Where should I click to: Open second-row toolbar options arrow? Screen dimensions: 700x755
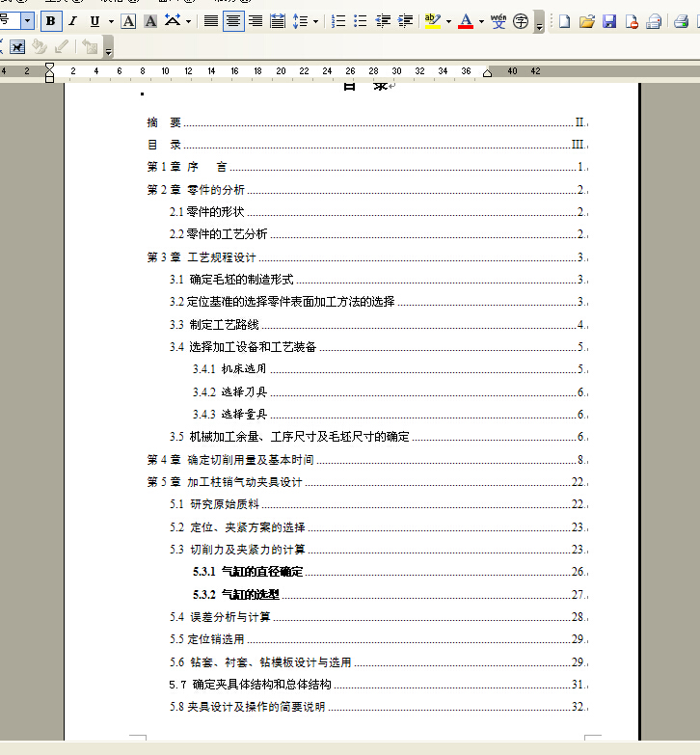(x=109, y=47)
